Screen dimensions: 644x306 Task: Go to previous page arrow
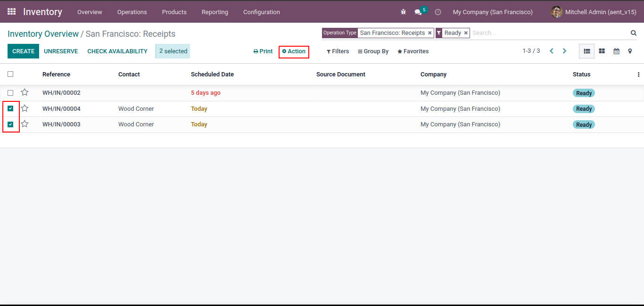coord(552,51)
